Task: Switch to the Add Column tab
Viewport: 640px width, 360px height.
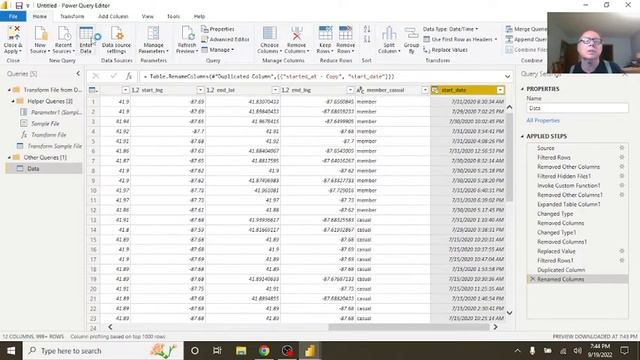Action: [x=113, y=16]
